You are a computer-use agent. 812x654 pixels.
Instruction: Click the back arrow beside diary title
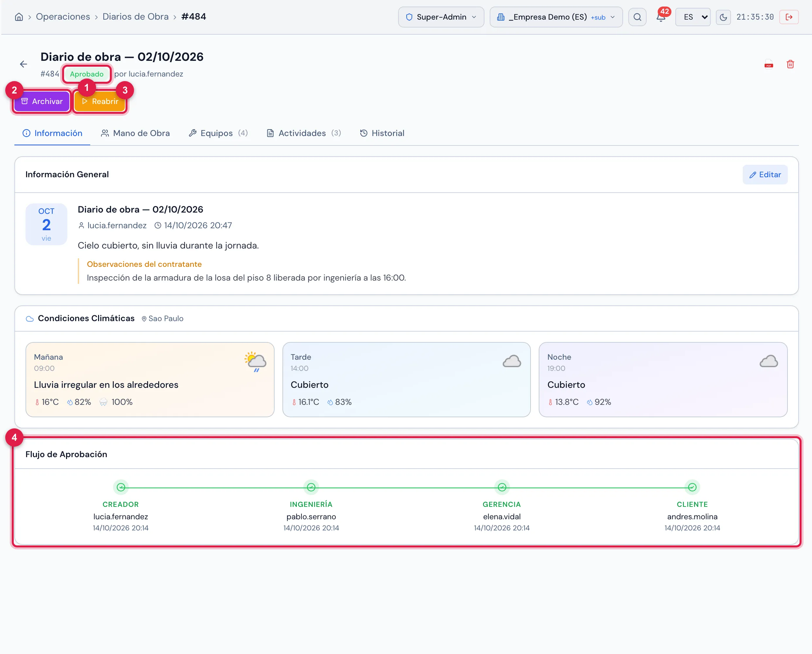click(x=23, y=64)
